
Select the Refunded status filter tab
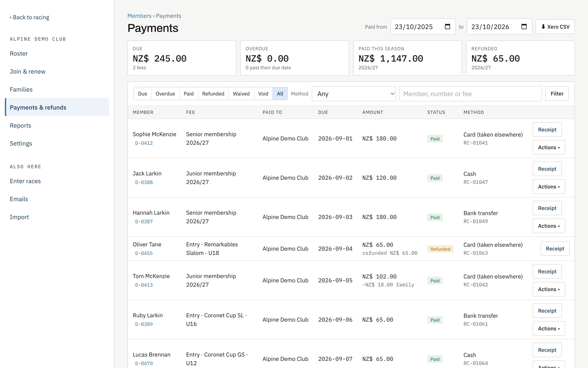(213, 94)
